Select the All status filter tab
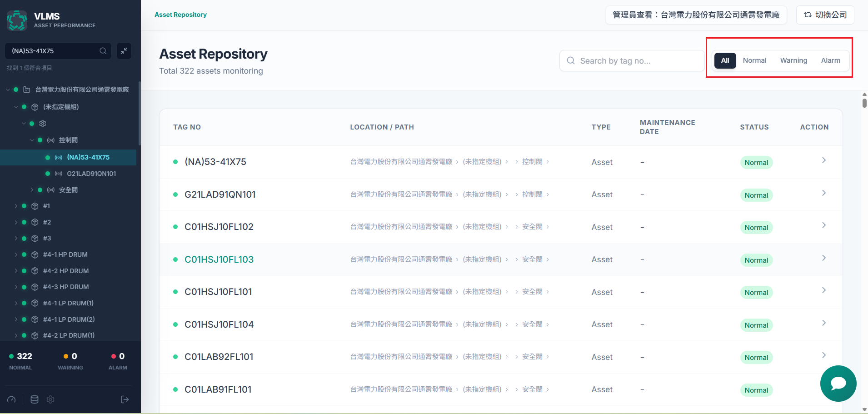 point(725,60)
